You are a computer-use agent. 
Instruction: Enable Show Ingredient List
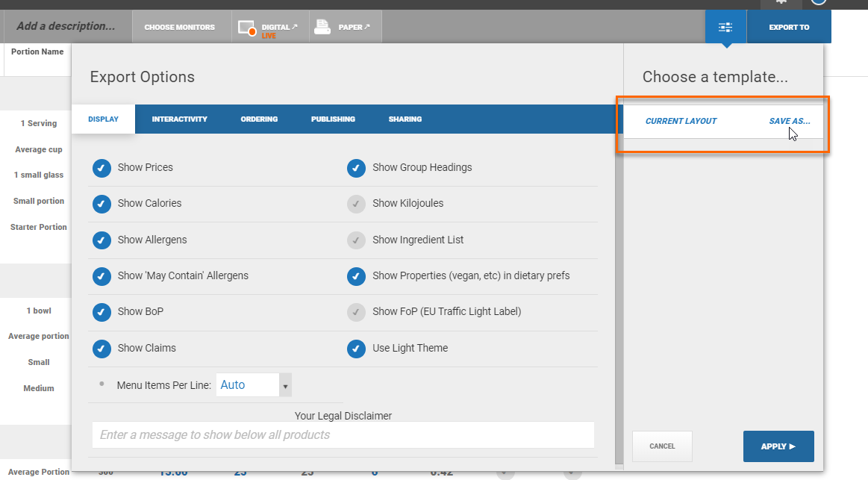(356, 240)
